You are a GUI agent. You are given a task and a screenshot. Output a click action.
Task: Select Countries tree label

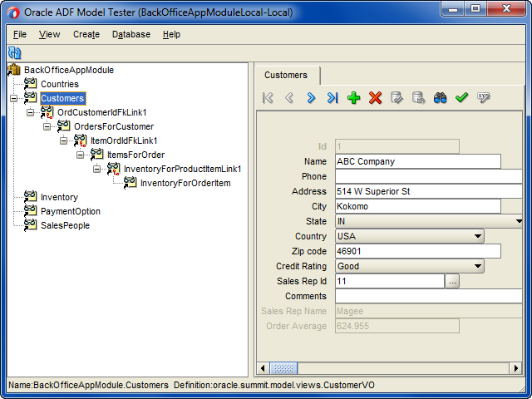(x=60, y=84)
